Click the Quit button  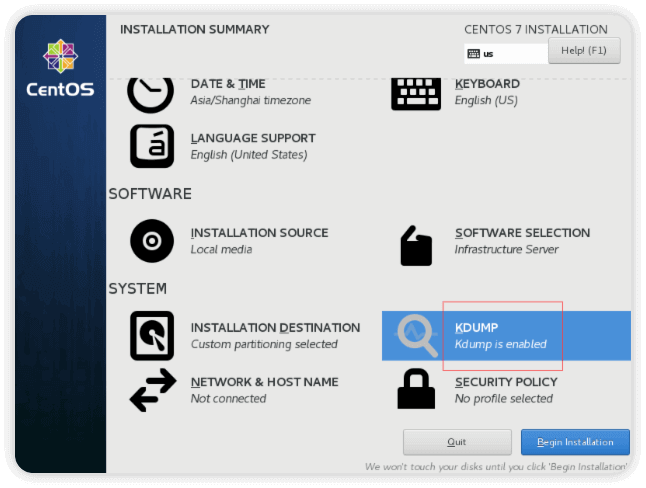pyautogui.click(x=457, y=442)
